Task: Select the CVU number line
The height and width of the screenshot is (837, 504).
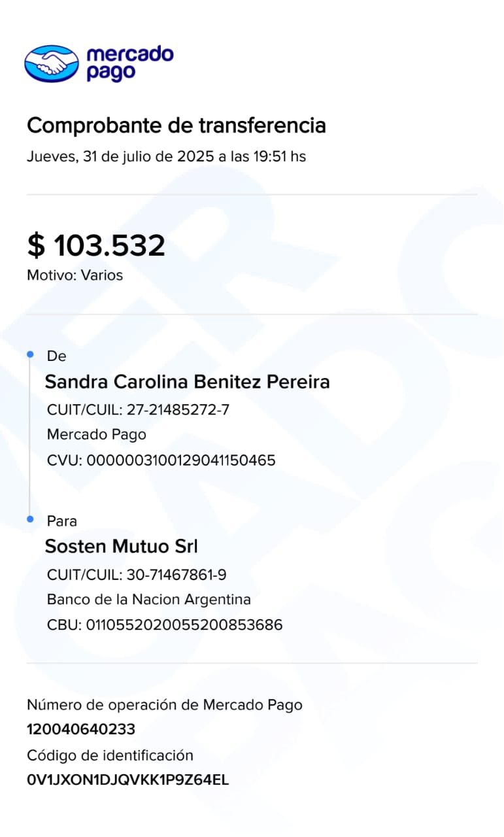Action: (x=161, y=460)
